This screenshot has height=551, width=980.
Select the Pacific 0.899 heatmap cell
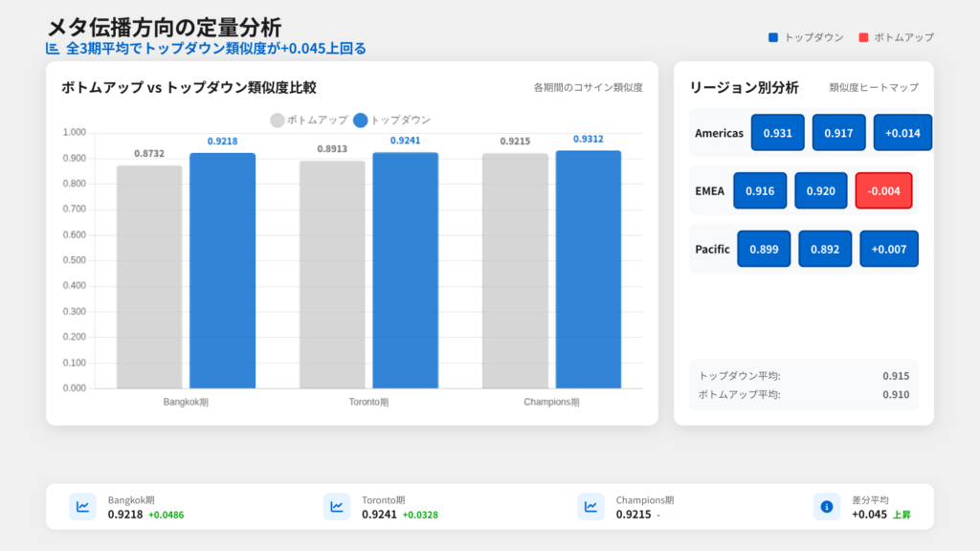(x=764, y=249)
